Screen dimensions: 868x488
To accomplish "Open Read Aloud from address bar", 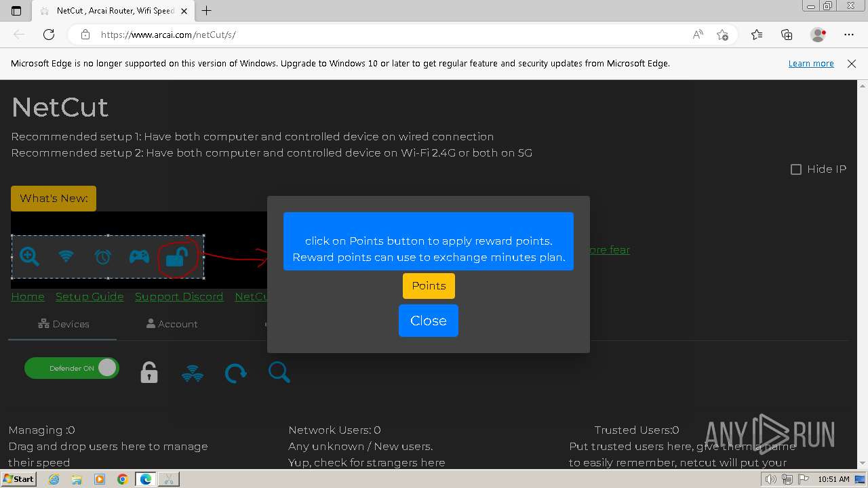I will [x=697, y=35].
